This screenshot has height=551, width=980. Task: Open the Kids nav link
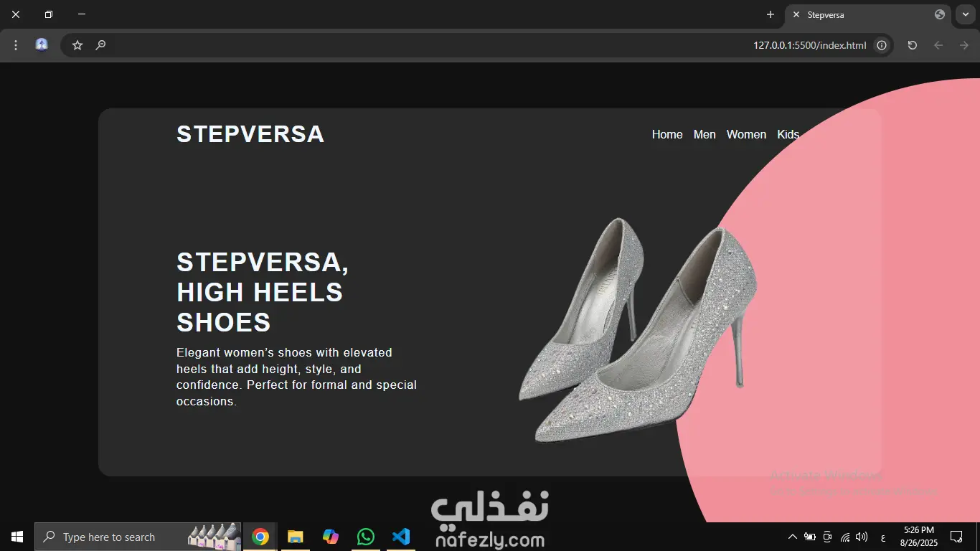[x=788, y=134]
